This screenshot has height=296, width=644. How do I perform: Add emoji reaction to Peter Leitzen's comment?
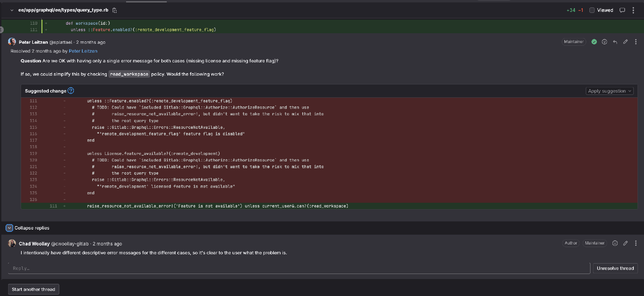pyautogui.click(x=604, y=42)
